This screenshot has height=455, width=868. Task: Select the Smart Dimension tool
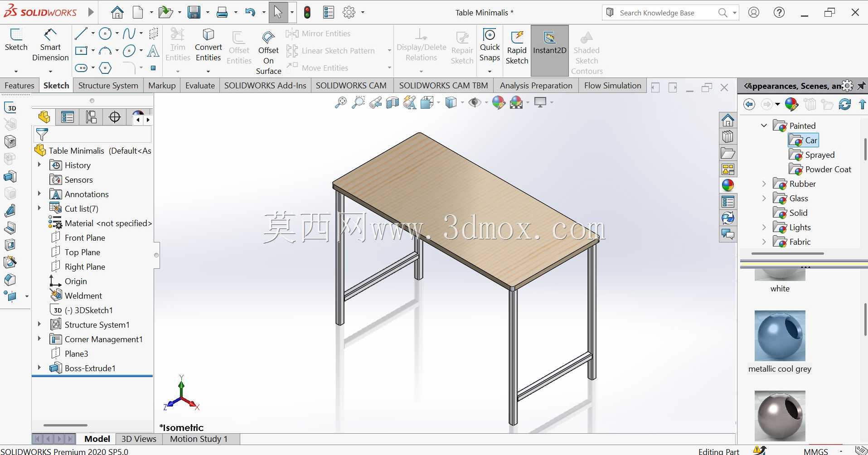50,45
